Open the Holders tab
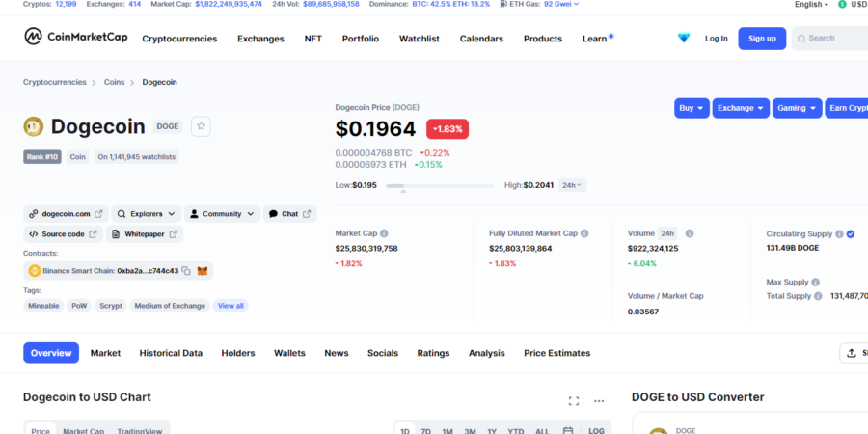The height and width of the screenshot is (434, 868). pyautogui.click(x=238, y=353)
